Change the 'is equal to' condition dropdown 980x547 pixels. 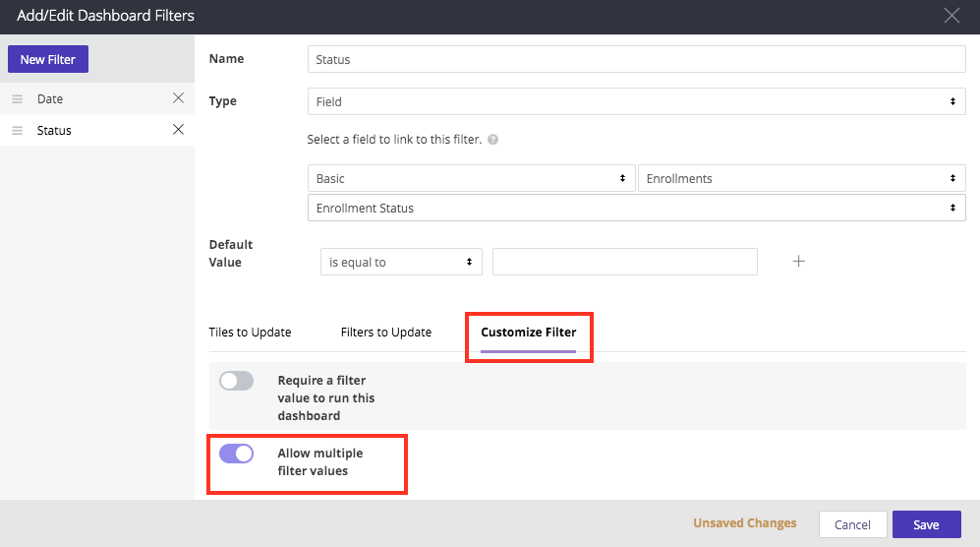click(x=401, y=263)
